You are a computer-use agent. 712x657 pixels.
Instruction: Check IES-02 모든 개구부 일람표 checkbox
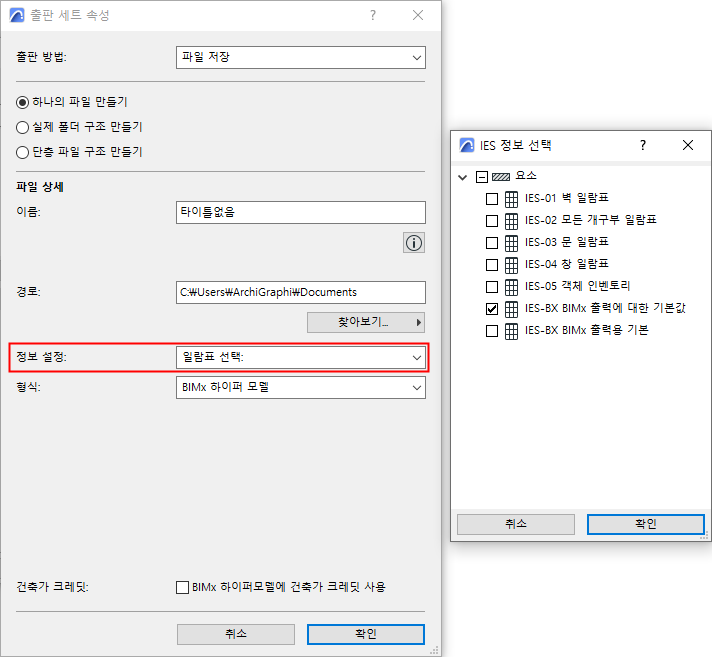pos(492,221)
